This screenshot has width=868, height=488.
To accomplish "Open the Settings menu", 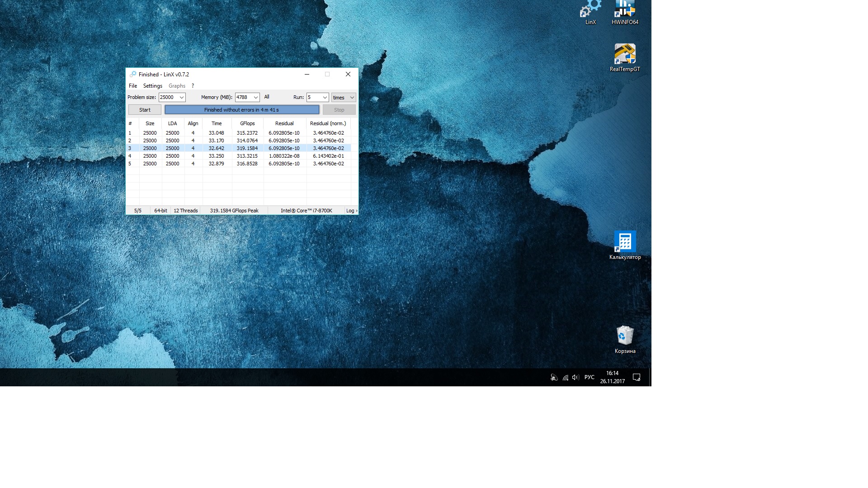I will click(x=152, y=86).
